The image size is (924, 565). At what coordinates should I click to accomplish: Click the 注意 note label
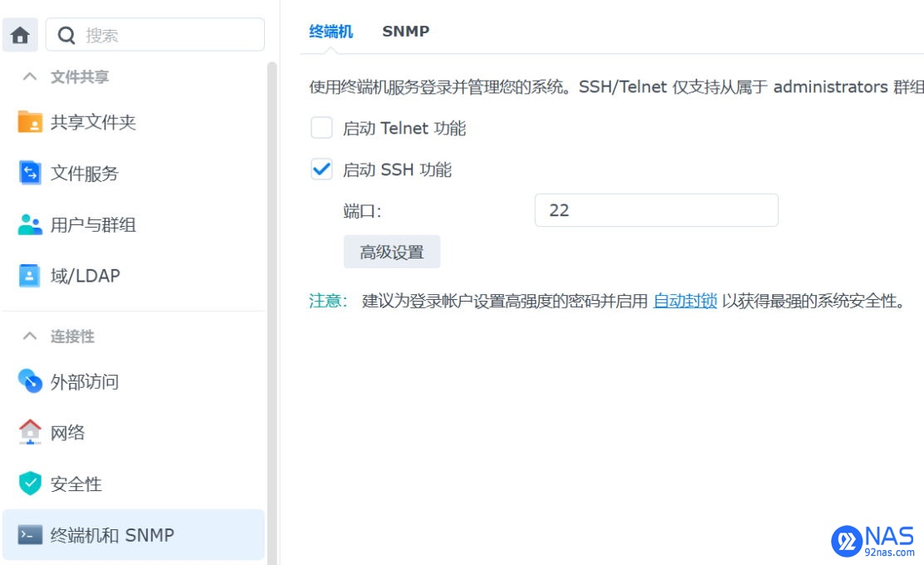(x=328, y=301)
